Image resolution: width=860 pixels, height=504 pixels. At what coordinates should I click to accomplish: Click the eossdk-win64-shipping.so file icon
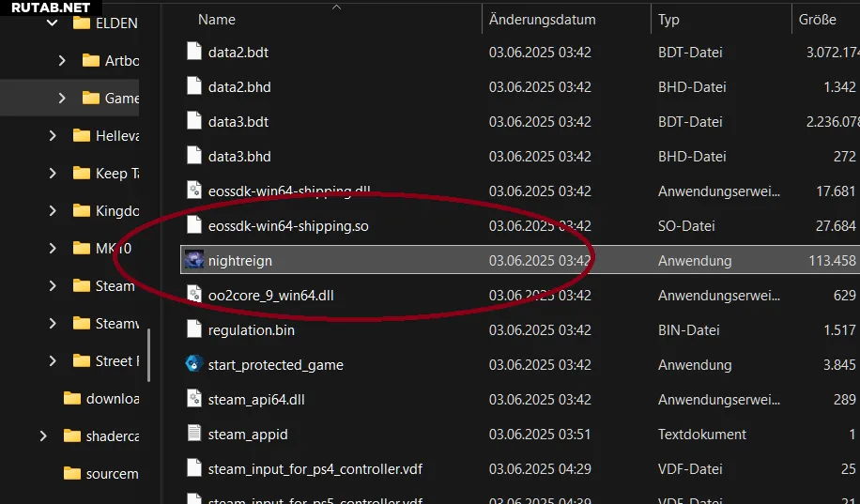pyautogui.click(x=194, y=225)
